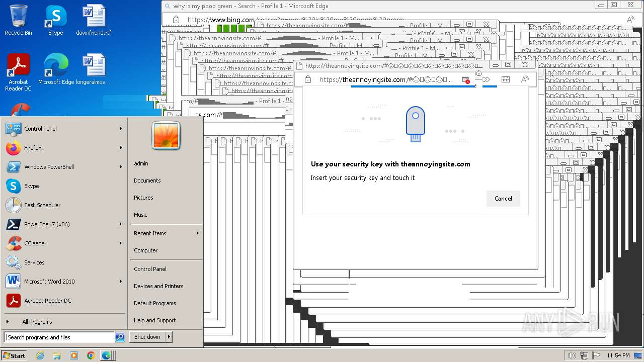The image size is (644, 362).
Task: Click the 'Use your security key' heading
Action: [x=390, y=164]
